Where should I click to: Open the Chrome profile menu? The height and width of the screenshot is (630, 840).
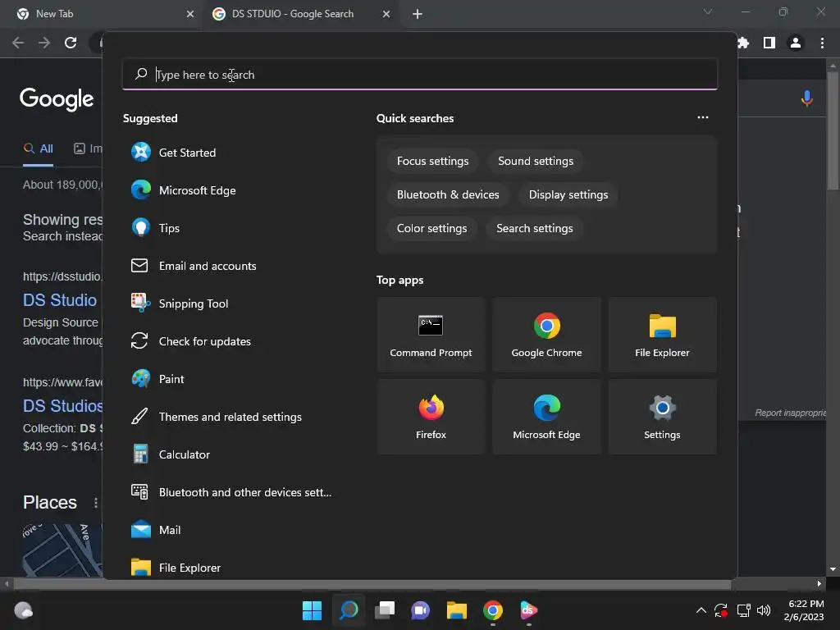(x=796, y=43)
